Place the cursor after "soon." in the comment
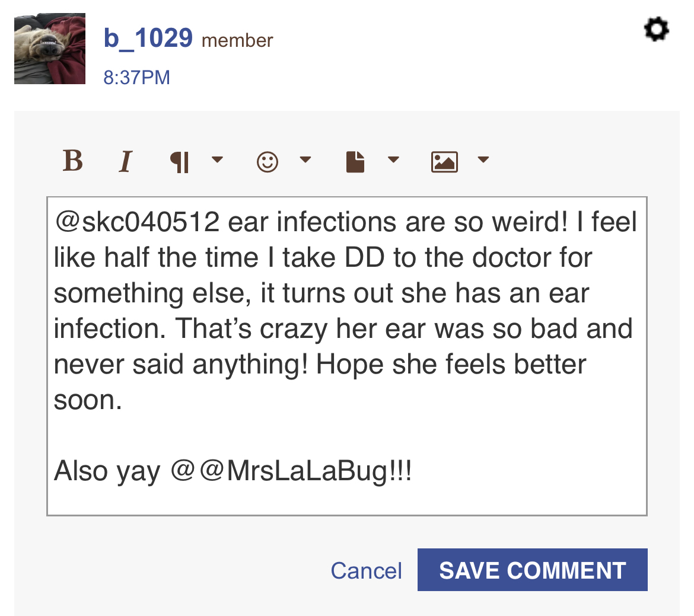Image resolution: width=694 pixels, height=616 pixels. [123, 400]
